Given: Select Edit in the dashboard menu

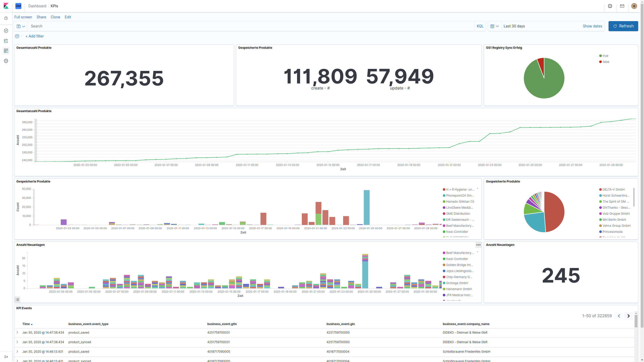Looking at the screenshot, I should tap(67, 17).
